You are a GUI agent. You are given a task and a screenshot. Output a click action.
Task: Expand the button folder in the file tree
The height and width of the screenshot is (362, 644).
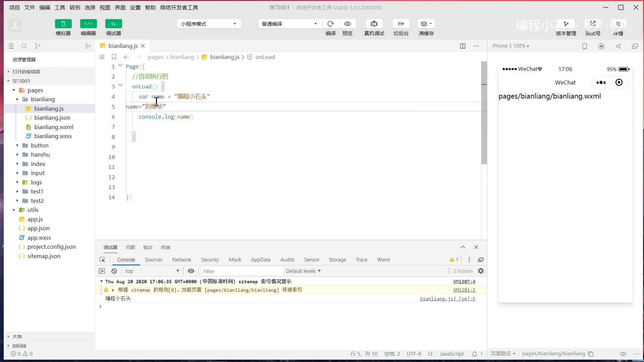(x=40, y=145)
